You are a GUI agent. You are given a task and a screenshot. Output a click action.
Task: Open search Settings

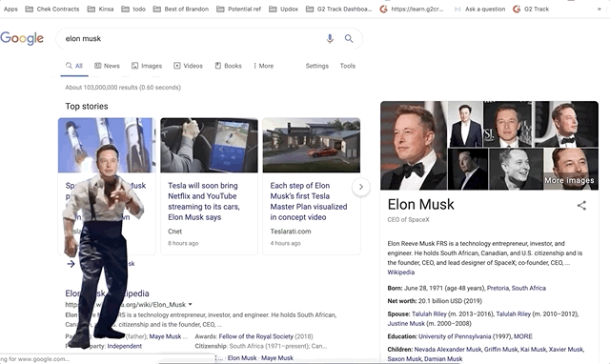click(317, 66)
